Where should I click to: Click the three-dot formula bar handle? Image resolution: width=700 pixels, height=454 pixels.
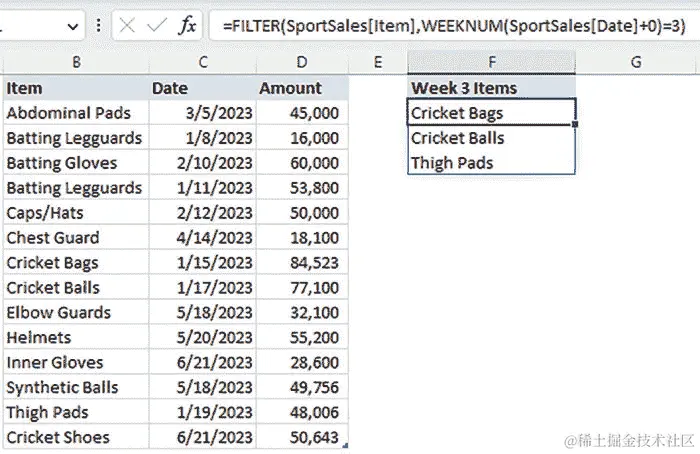(98, 26)
